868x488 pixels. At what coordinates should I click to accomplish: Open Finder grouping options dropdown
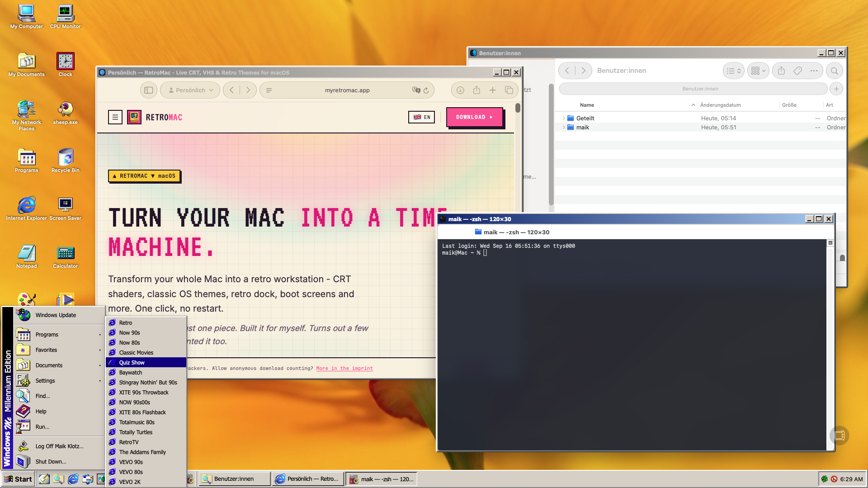tap(758, 71)
